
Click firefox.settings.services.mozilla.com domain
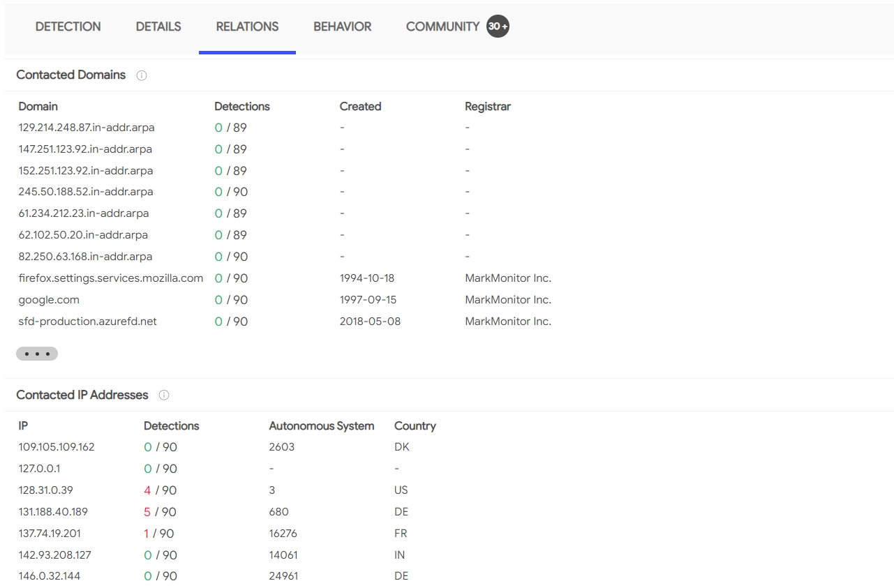pyautogui.click(x=111, y=278)
